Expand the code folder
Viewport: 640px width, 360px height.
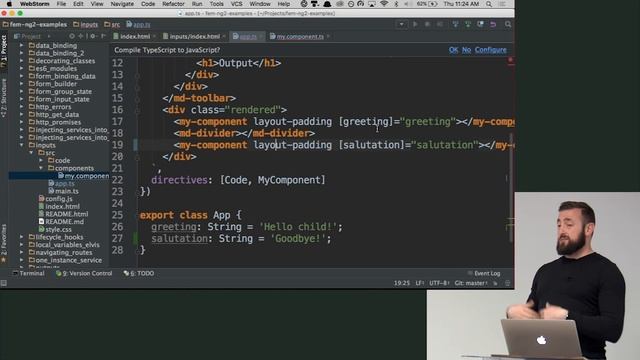pos(41,160)
